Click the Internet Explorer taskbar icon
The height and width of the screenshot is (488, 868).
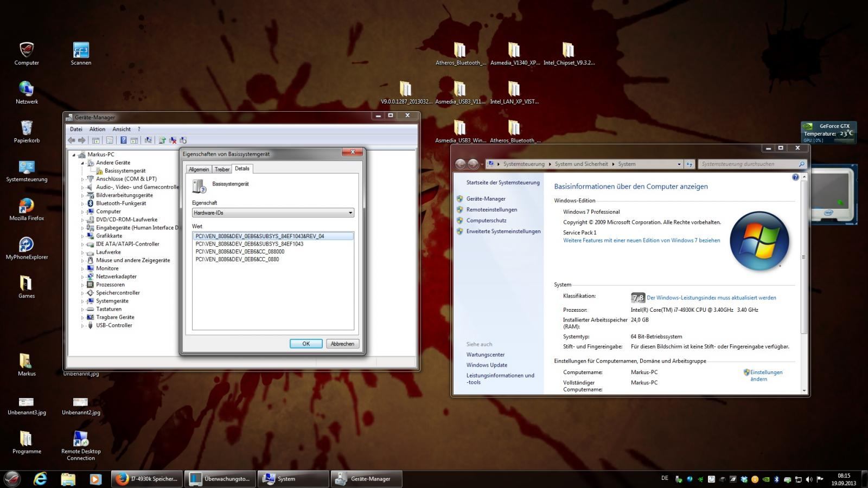(x=40, y=479)
